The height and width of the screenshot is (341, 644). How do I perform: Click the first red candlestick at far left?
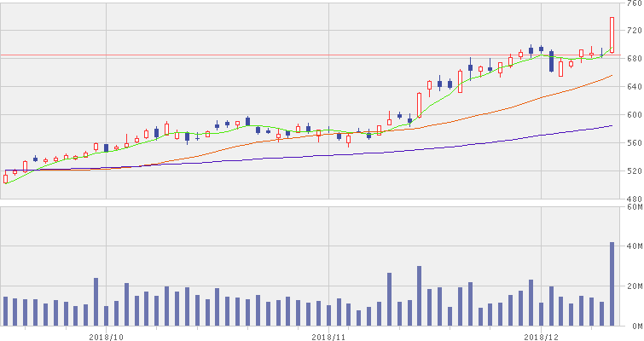[5, 178]
